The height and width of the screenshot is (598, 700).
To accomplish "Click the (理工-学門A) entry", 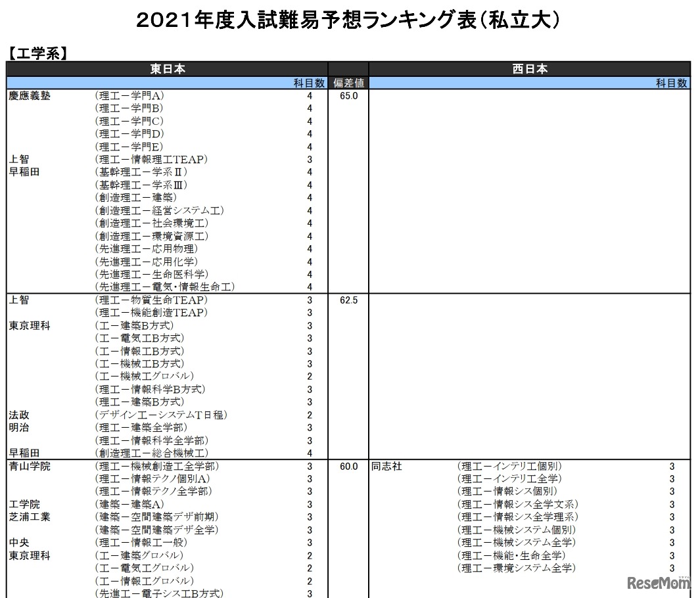I will pyautogui.click(x=129, y=95).
